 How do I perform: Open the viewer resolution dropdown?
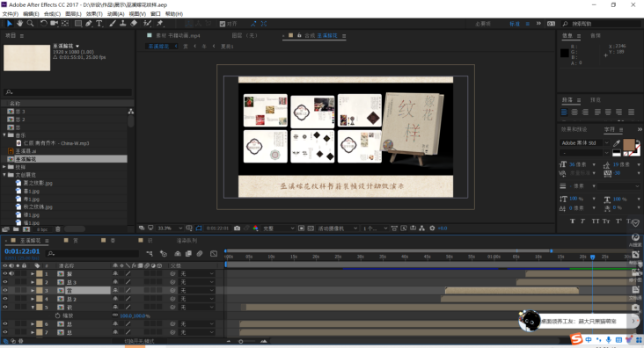coord(279,228)
